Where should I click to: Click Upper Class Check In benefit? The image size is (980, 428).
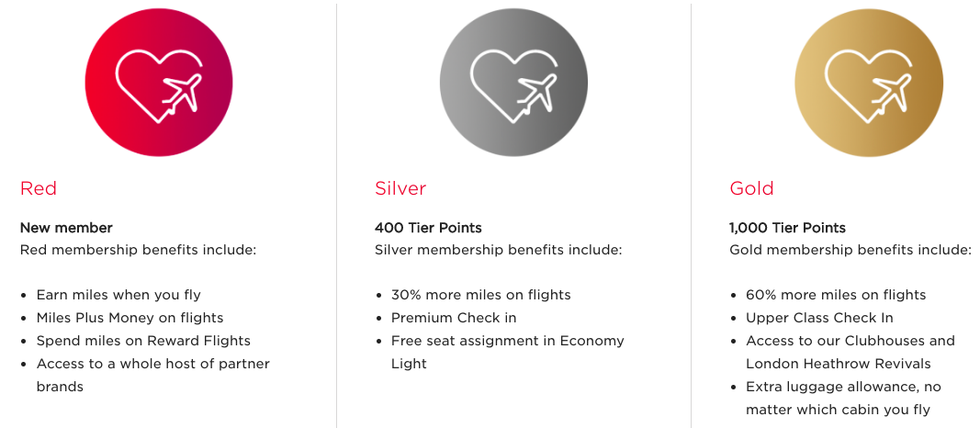[819, 318]
